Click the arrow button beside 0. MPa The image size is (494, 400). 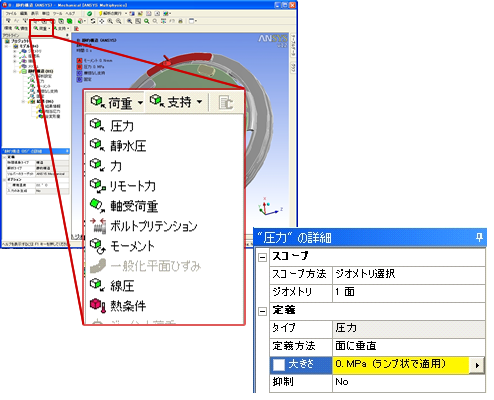[477, 365]
